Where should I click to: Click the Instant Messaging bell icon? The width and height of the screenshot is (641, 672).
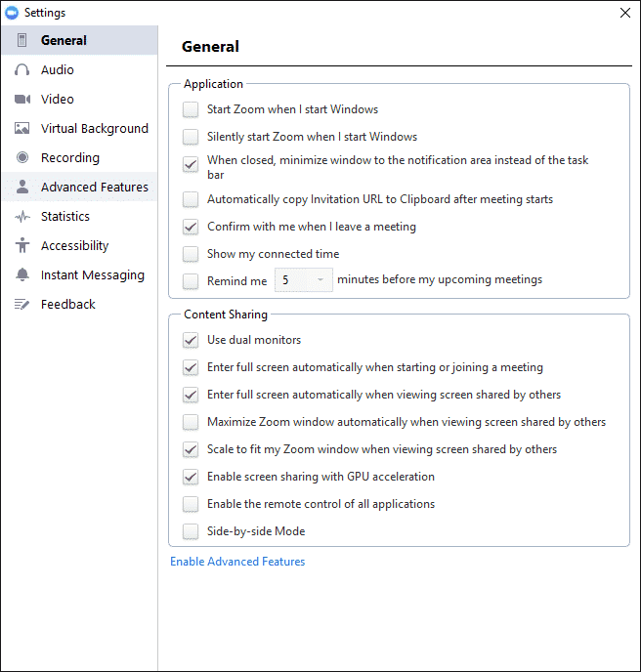coord(22,274)
